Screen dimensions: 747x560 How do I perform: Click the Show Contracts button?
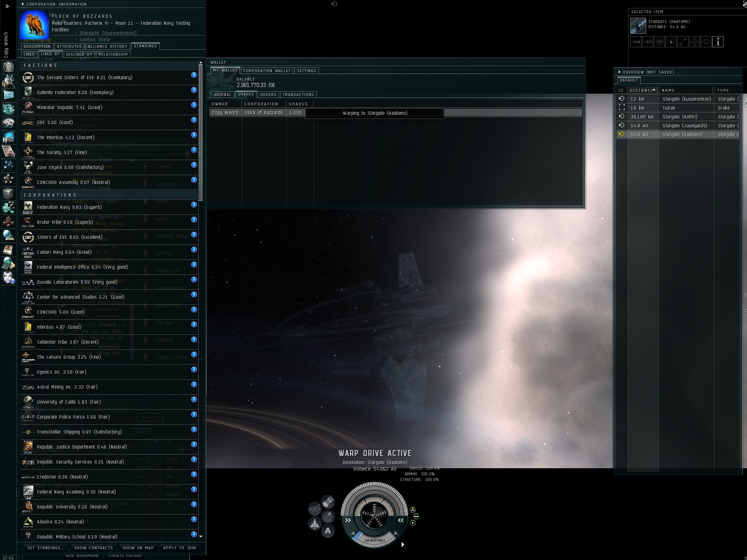(x=94, y=548)
